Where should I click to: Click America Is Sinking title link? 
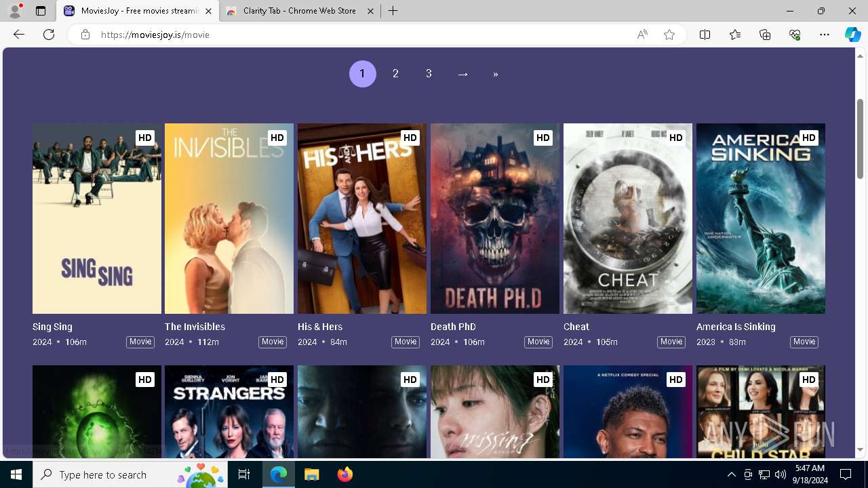click(736, 327)
